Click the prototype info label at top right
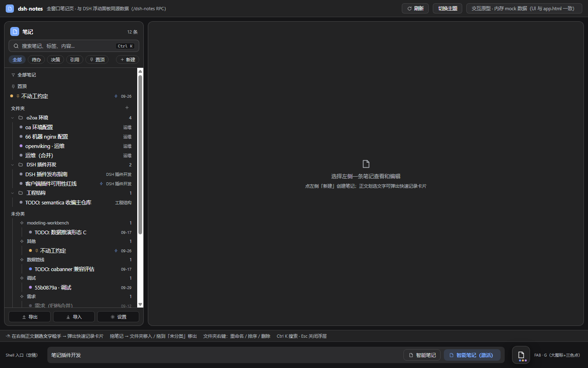588x368 pixels. click(x=524, y=8)
